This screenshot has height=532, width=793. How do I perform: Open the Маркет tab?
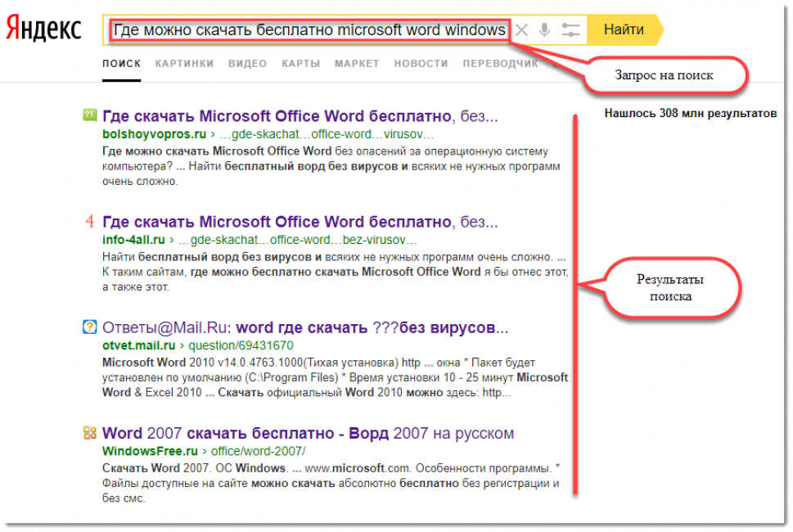(357, 64)
